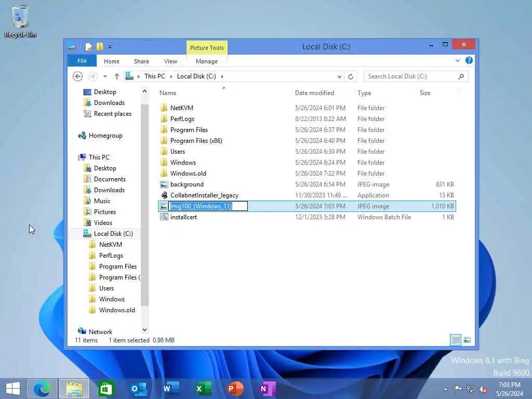Open Customize Quick Access Toolbar dropdown
The height and width of the screenshot is (399, 532).
[x=110, y=47]
